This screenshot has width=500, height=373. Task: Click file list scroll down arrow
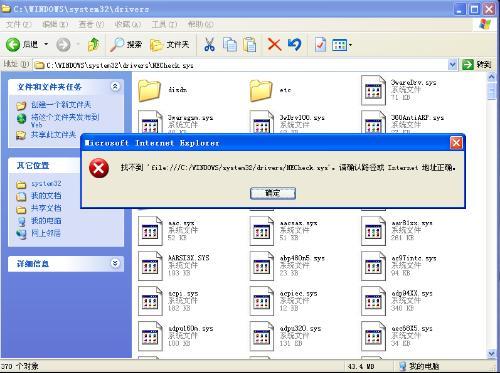(x=492, y=353)
